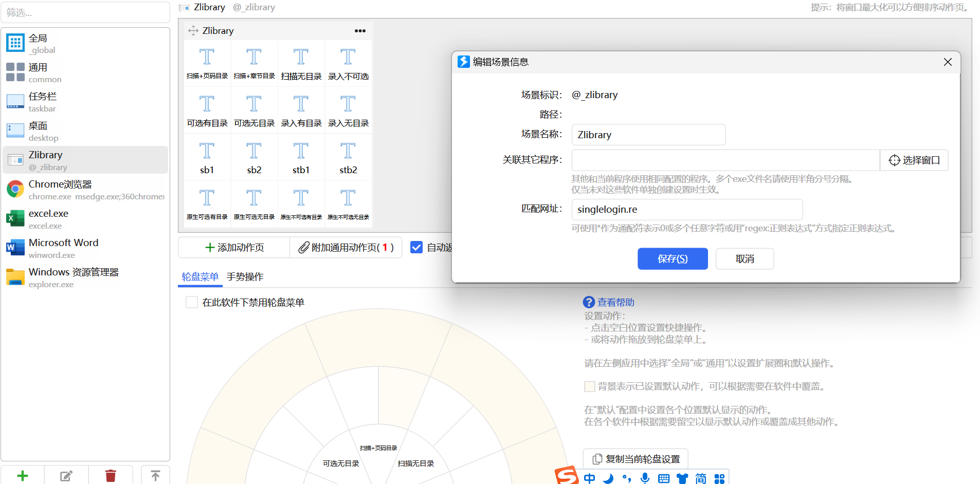
Task: Open the IME toolbox grid icon
Action: pos(719,478)
